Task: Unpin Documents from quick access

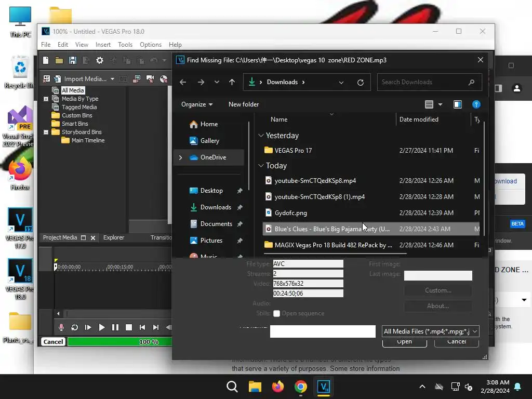Action: 240,224
